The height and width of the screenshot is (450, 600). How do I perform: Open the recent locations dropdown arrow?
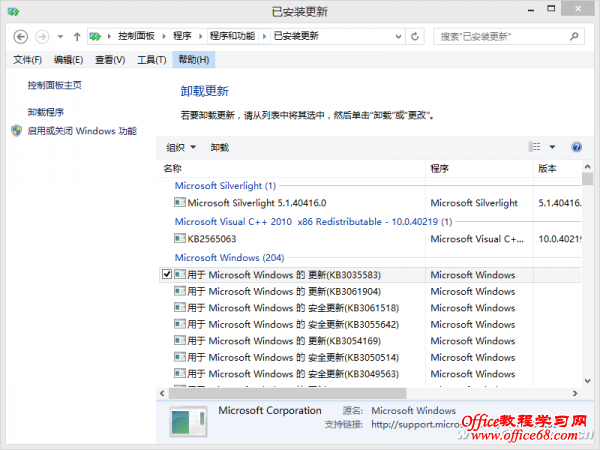60,37
